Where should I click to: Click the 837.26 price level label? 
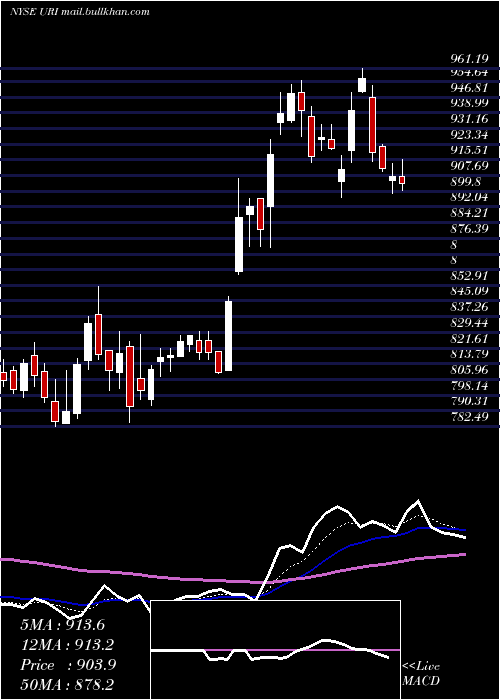pos(469,307)
